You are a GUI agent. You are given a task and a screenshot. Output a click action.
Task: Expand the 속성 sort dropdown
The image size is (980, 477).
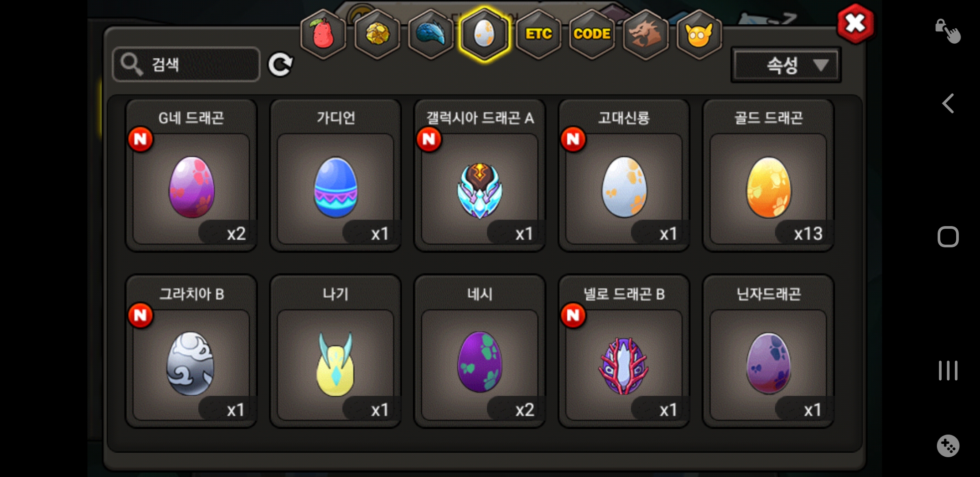tap(786, 65)
